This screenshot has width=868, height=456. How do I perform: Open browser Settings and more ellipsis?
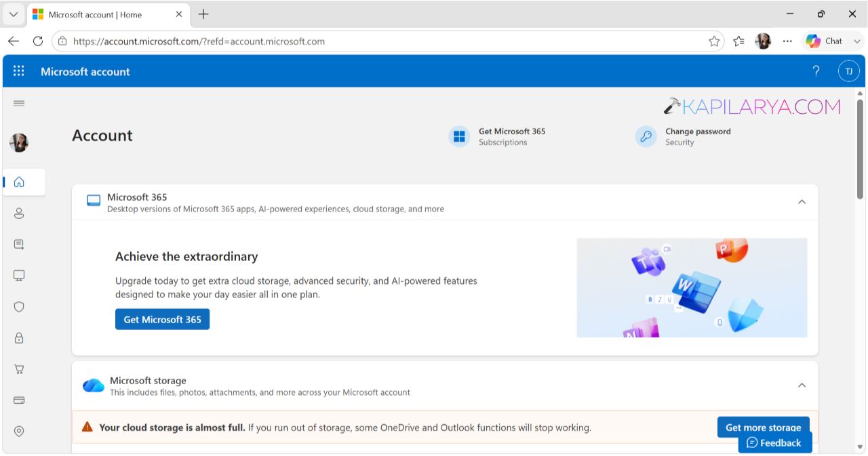click(x=787, y=41)
